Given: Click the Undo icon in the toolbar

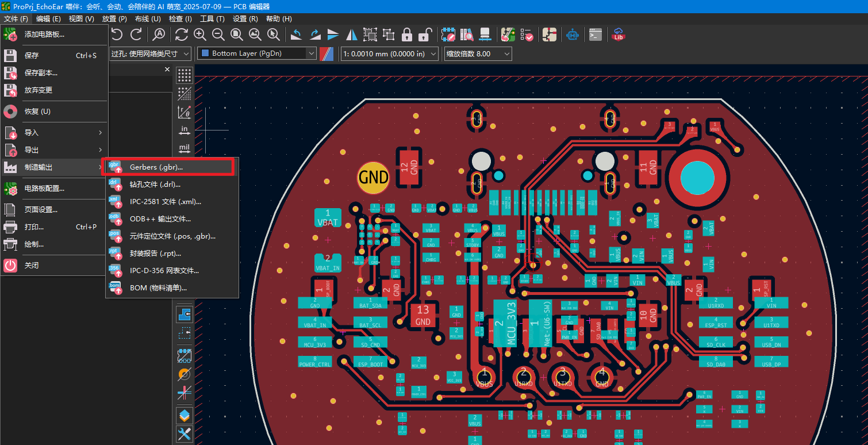Looking at the screenshot, I should point(117,34).
